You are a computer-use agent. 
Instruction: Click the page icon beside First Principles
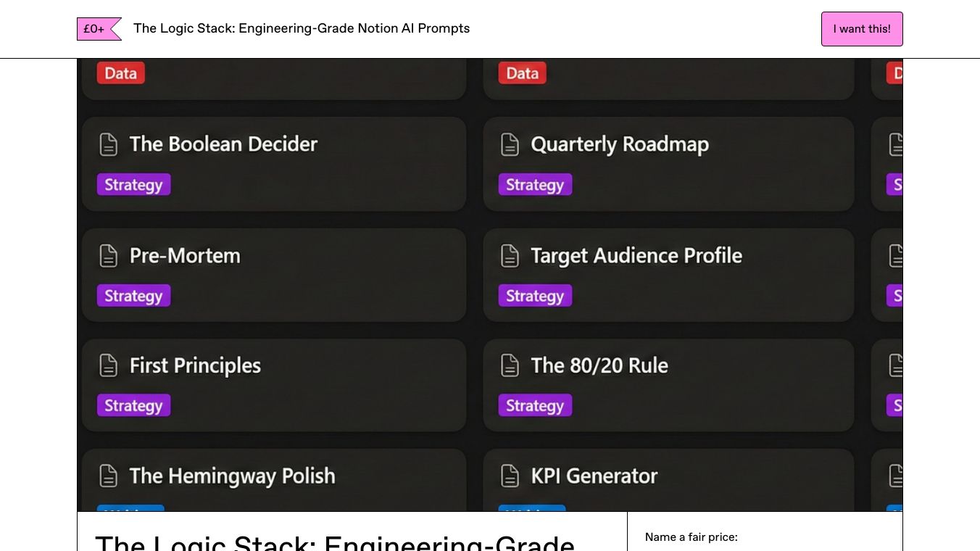108,365
